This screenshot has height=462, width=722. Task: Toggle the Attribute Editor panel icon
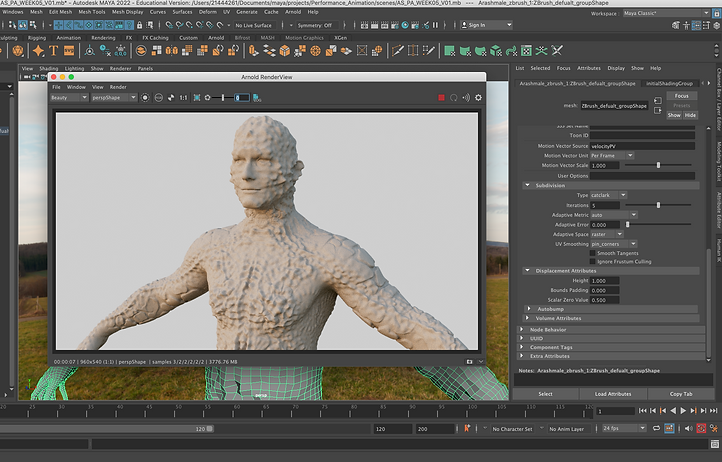tap(696, 25)
